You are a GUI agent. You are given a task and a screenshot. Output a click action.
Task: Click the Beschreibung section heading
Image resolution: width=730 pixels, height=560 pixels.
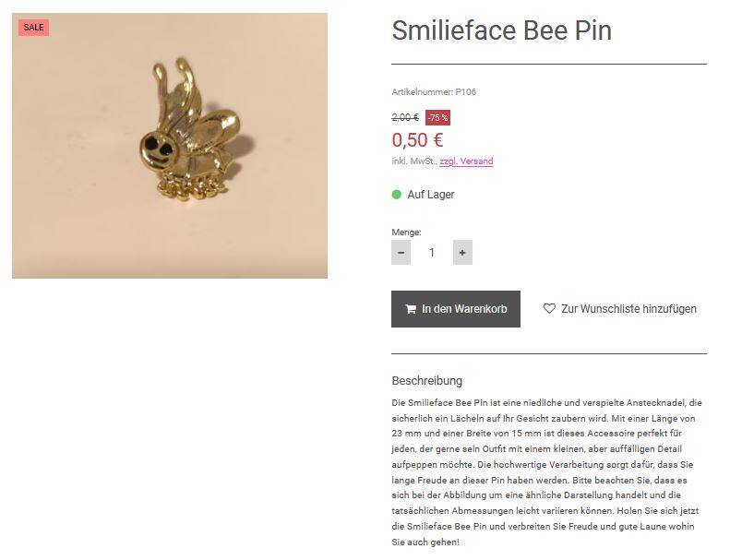click(426, 380)
